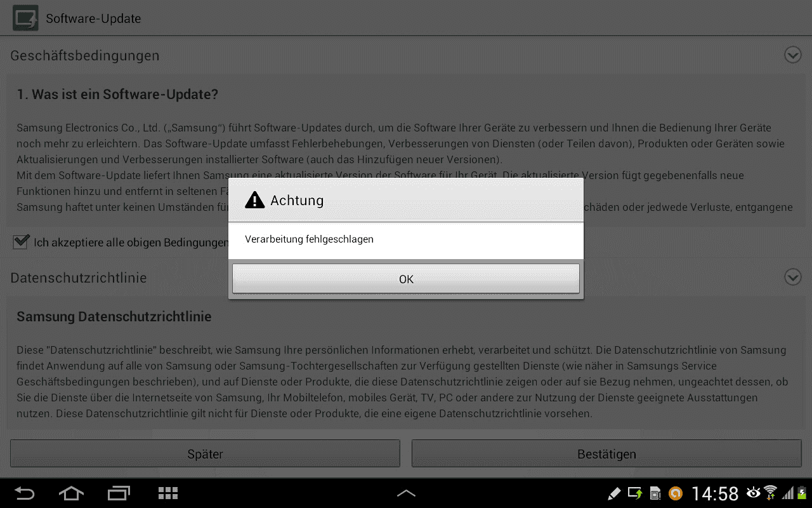Tap the SIM card status icon
The width and height of the screenshot is (812, 508).
656,494
